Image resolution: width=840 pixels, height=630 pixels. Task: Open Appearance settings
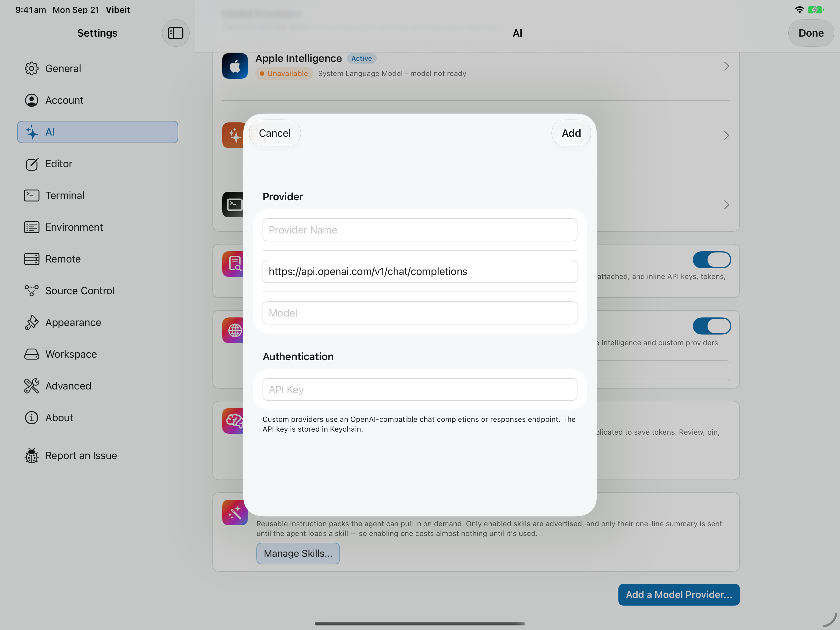tap(98, 322)
